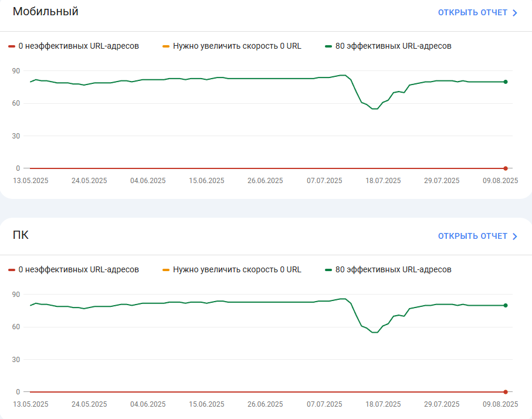Open the Mobile report link

(x=477, y=12)
